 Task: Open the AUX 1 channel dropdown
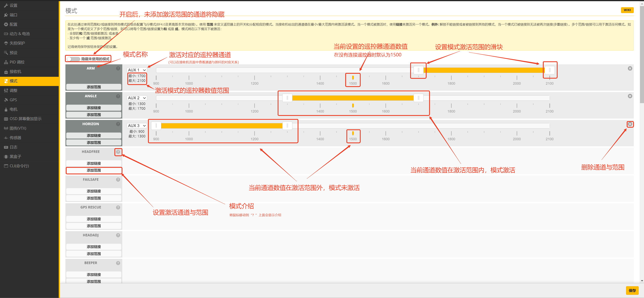click(x=137, y=70)
